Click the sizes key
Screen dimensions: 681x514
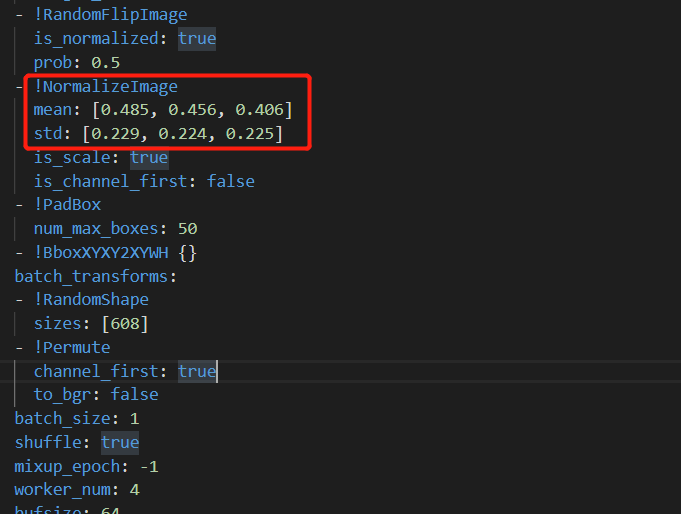tap(58, 324)
